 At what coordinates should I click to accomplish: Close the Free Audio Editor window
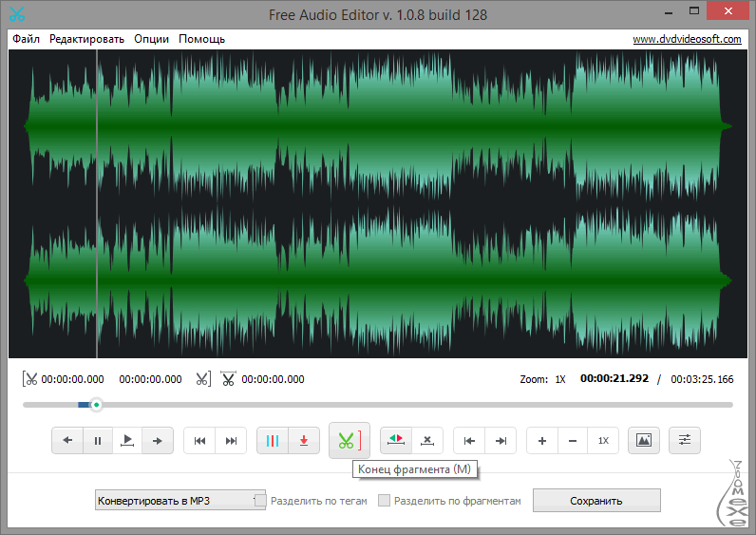728,11
